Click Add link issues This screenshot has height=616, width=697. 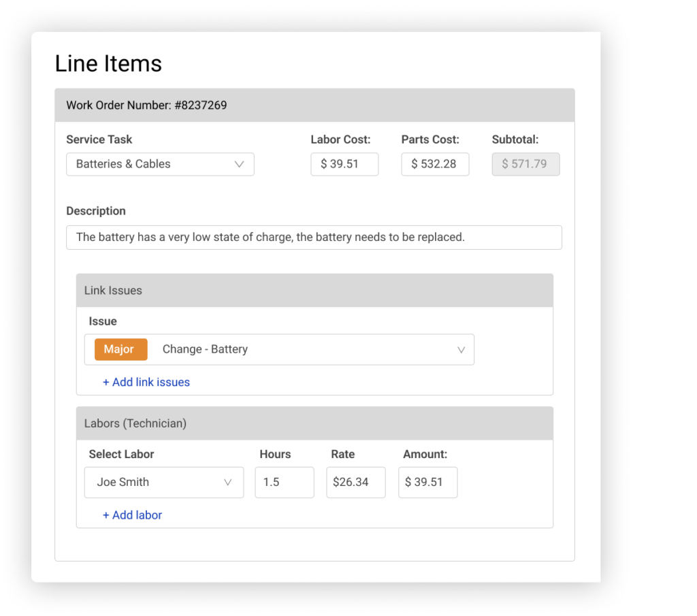click(146, 382)
